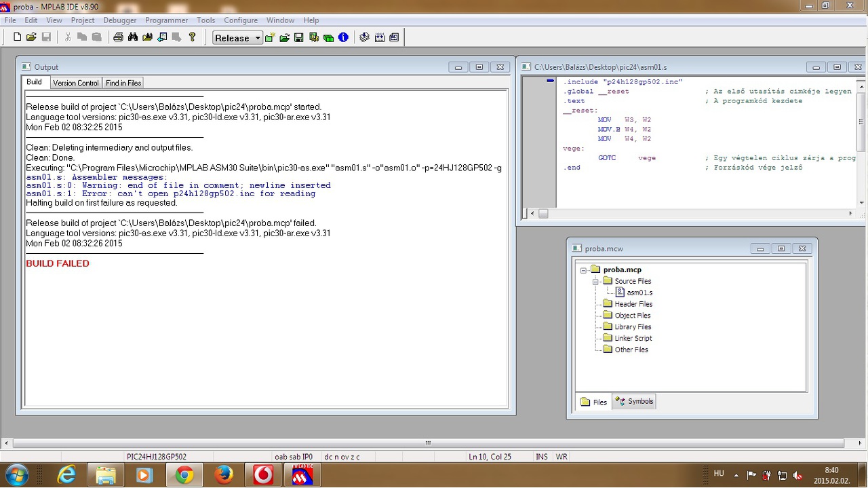Open the Configure menu
The image size is (868, 488).
point(241,20)
